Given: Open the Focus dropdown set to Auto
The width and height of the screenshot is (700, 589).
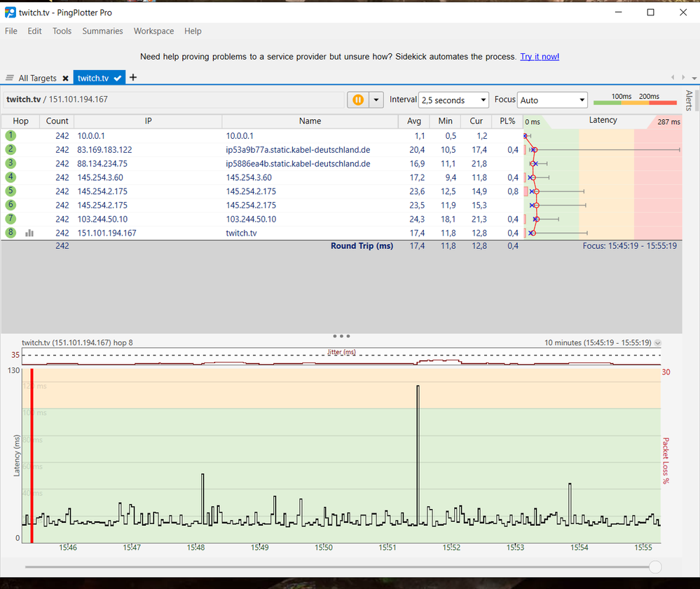Looking at the screenshot, I should coord(552,100).
